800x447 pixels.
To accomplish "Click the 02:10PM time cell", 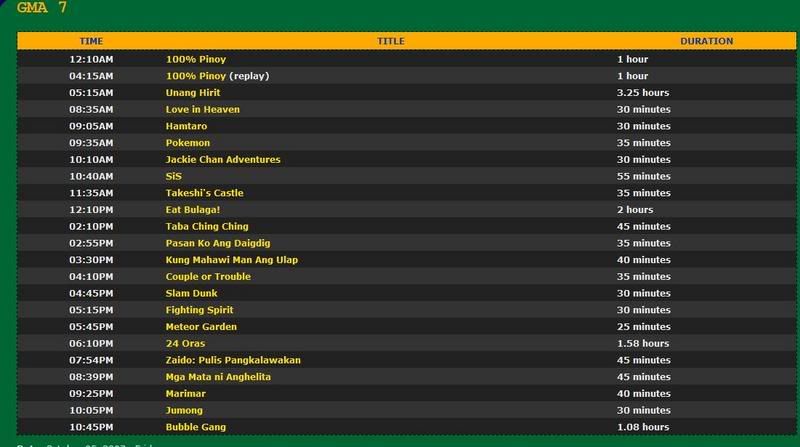I will (91, 227).
